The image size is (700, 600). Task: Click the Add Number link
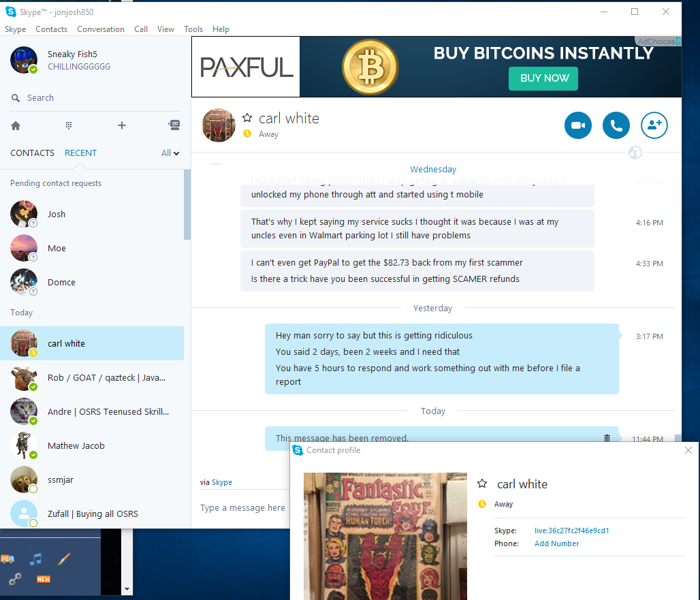point(557,543)
